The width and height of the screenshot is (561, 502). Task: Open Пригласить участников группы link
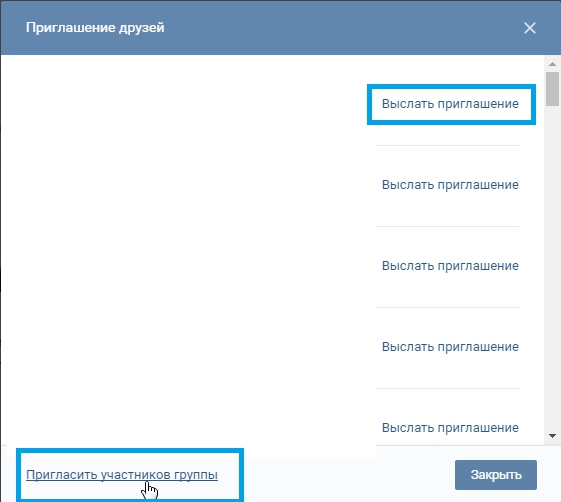[x=122, y=475]
